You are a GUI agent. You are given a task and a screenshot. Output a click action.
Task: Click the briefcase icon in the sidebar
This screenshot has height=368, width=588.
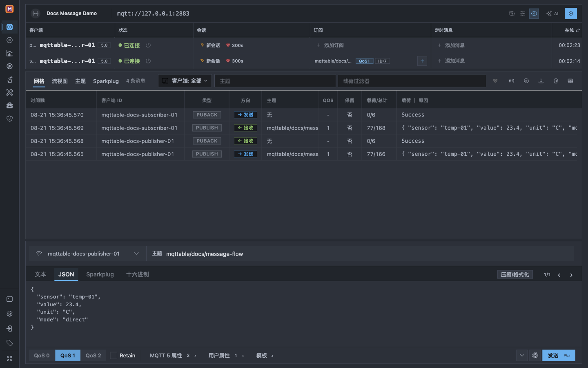click(9, 105)
